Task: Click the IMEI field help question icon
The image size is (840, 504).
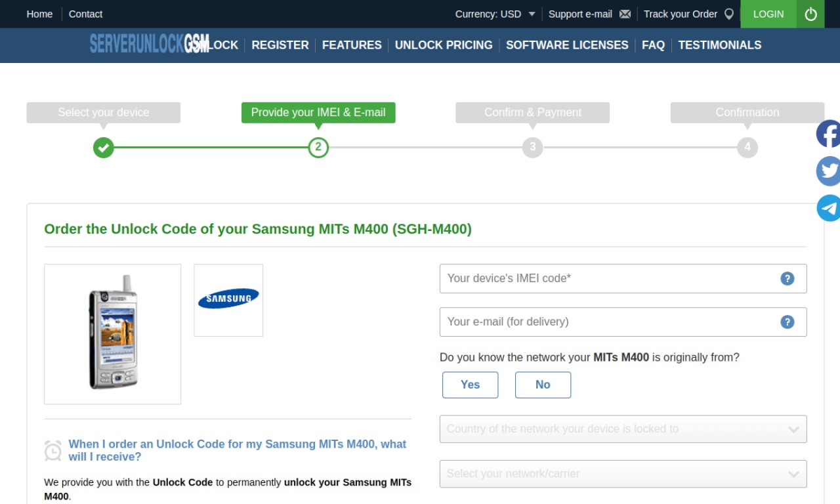Action: click(787, 279)
